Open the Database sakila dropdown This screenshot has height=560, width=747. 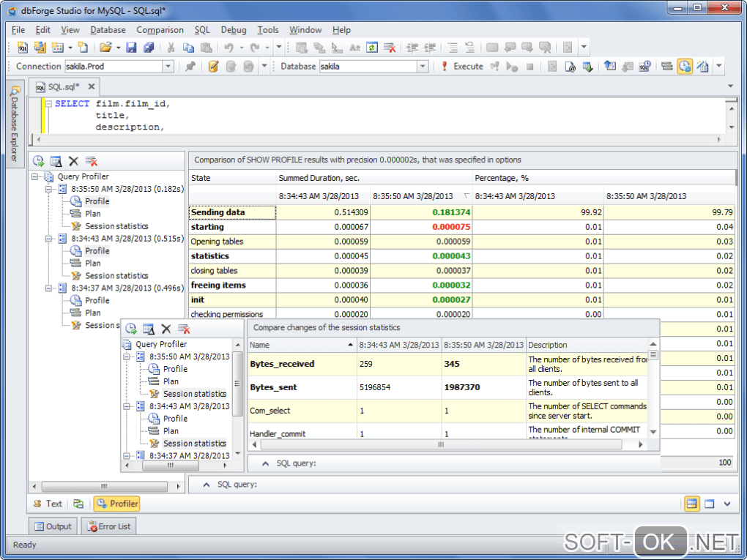pos(423,67)
